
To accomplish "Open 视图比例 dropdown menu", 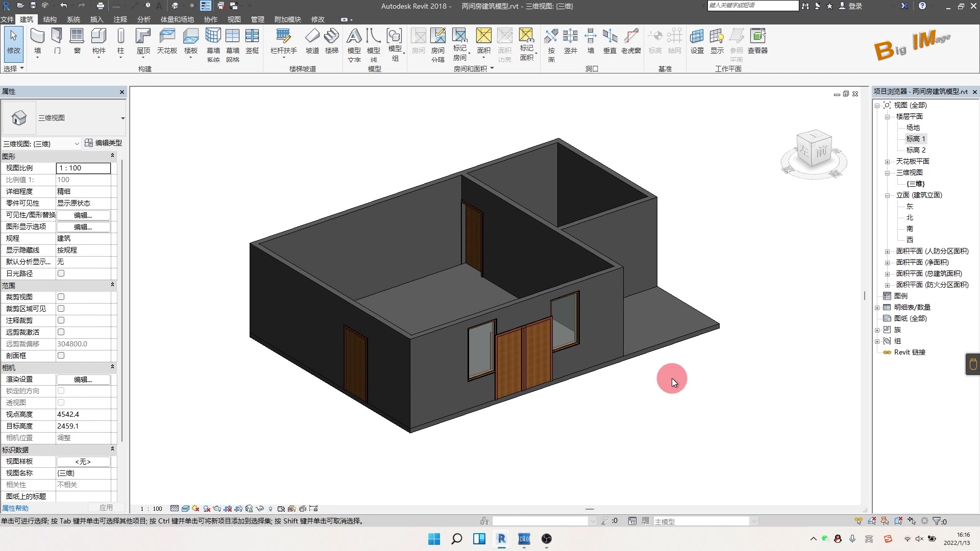I will pos(83,167).
